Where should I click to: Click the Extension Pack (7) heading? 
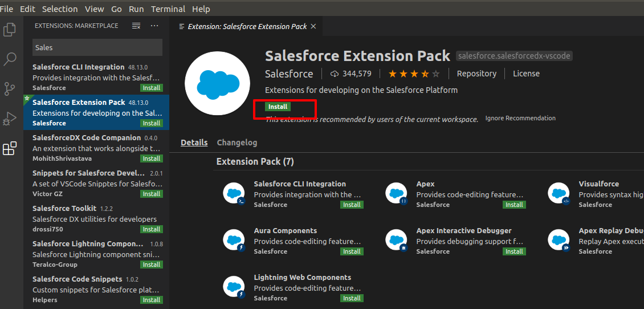pyautogui.click(x=255, y=161)
